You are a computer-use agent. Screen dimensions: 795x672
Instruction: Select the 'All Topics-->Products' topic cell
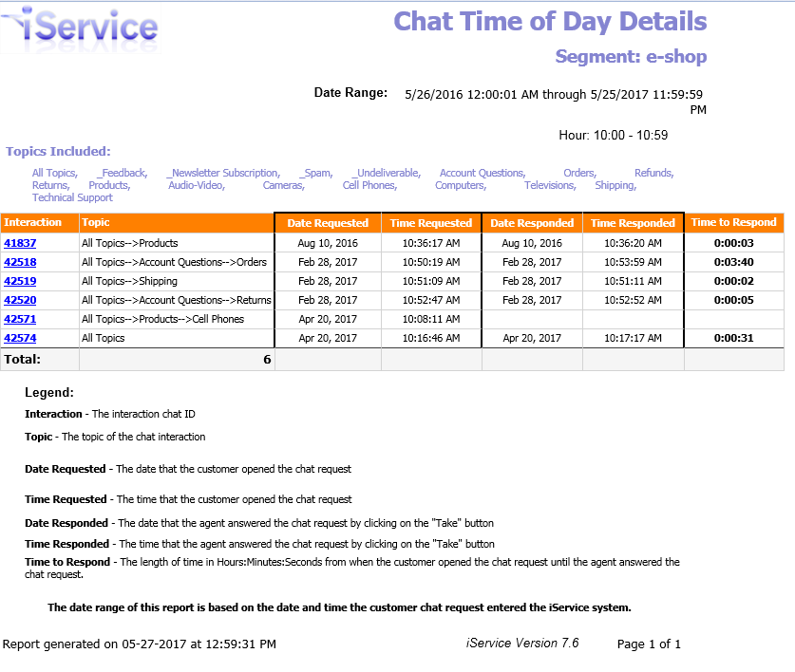click(177, 243)
